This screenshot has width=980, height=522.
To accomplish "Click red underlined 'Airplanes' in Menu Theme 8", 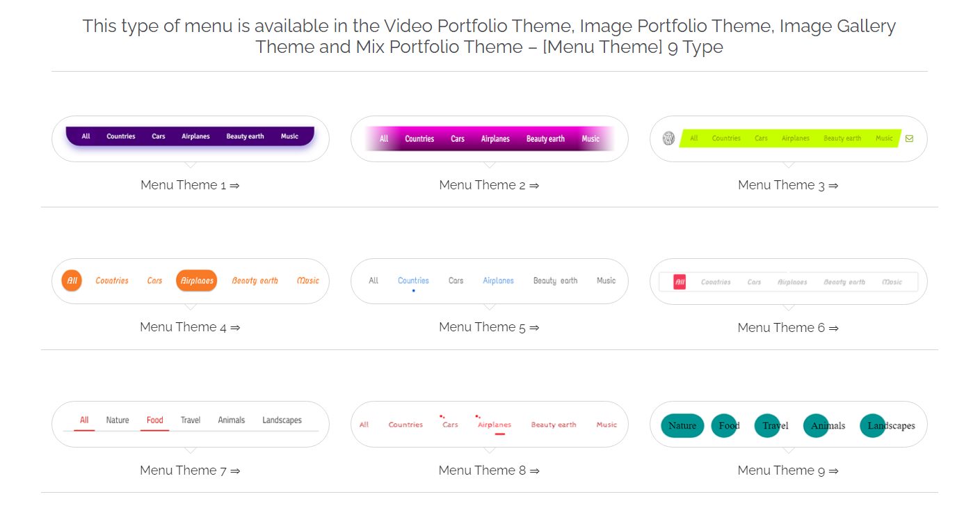I will click(495, 425).
